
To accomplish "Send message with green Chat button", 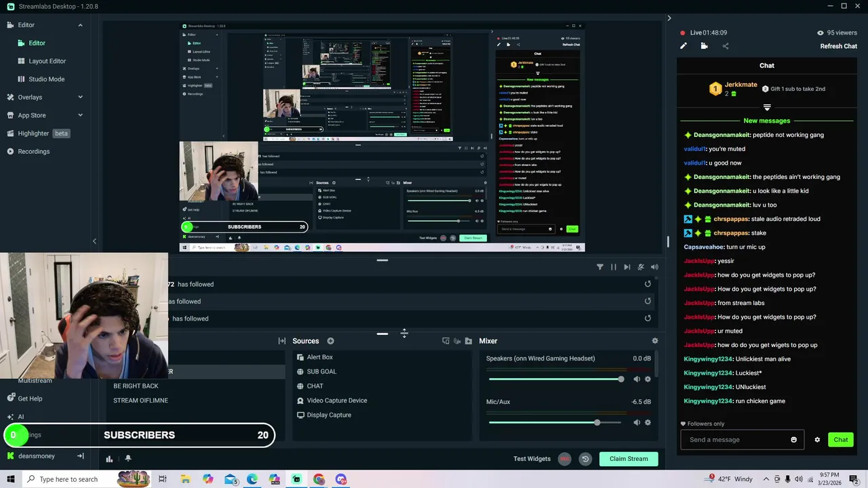I will [841, 440].
